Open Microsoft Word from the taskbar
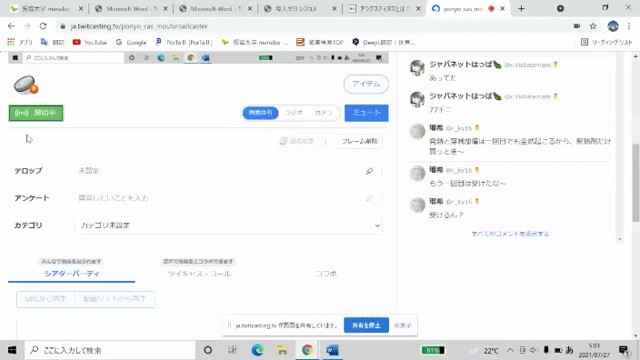Viewport: 640px width, 360px height. click(332, 350)
